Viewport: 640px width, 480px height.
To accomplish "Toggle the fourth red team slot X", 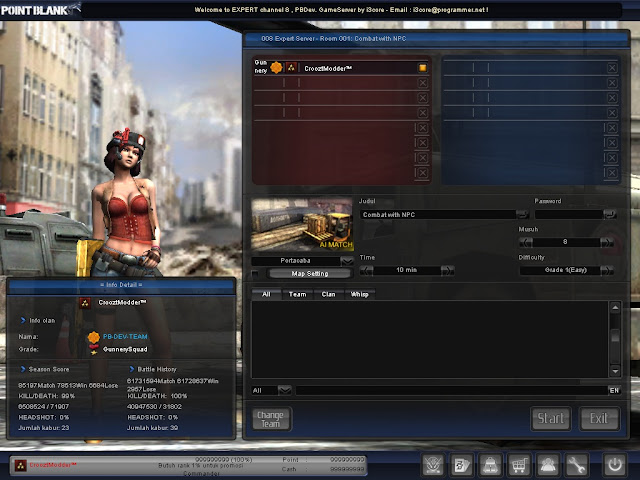I will coord(423,113).
